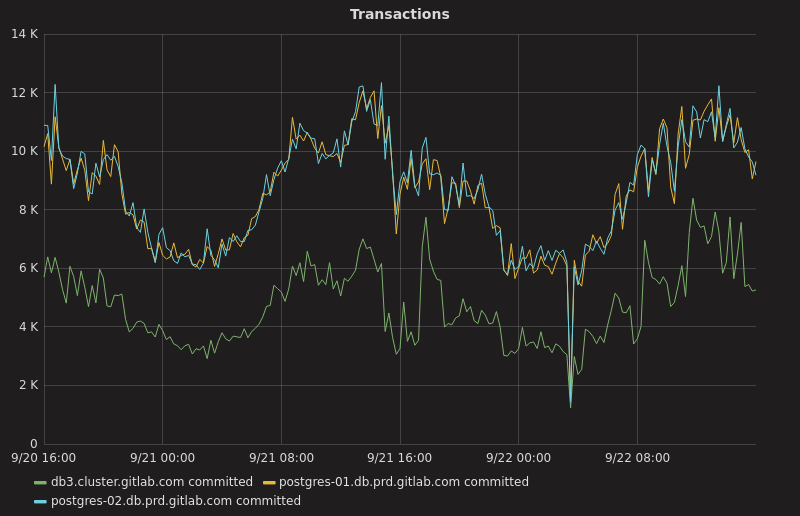Click the blue postgres-02 series color swatch
Image resolution: width=800 pixels, height=516 pixels.
40,502
